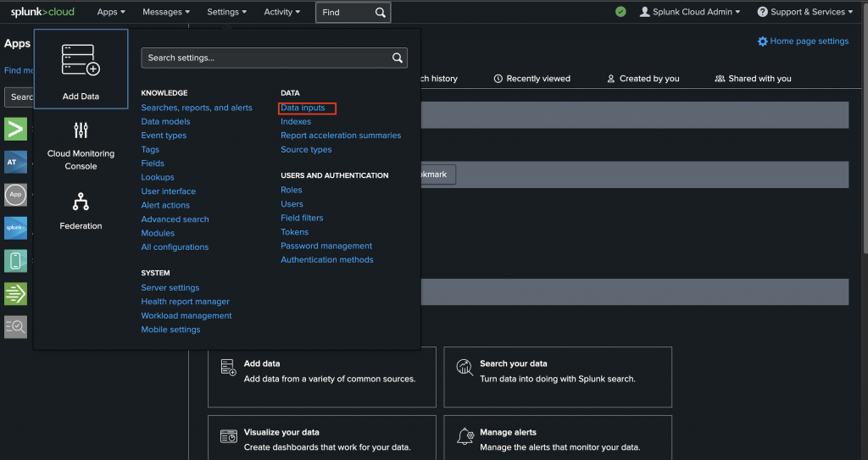The width and height of the screenshot is (868, 460).
Task: Click the Searches, reports, and alerts link
Action: coord(197,108)
